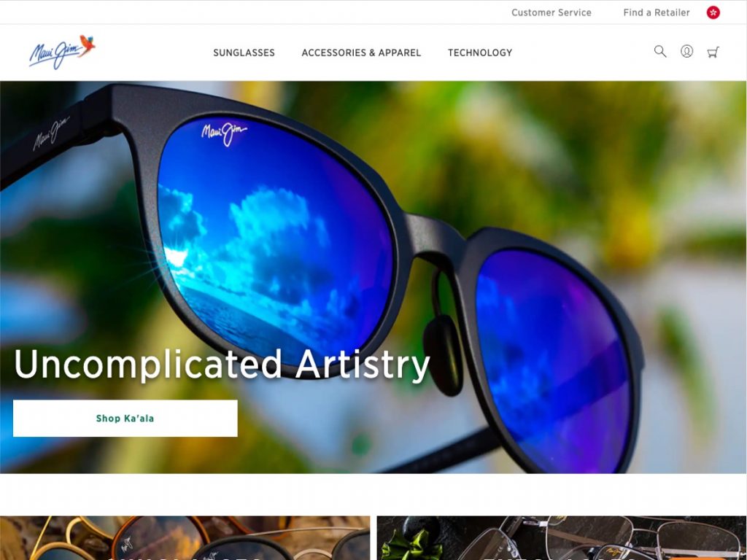View the shopping cart icon

[x=713, y=52]
